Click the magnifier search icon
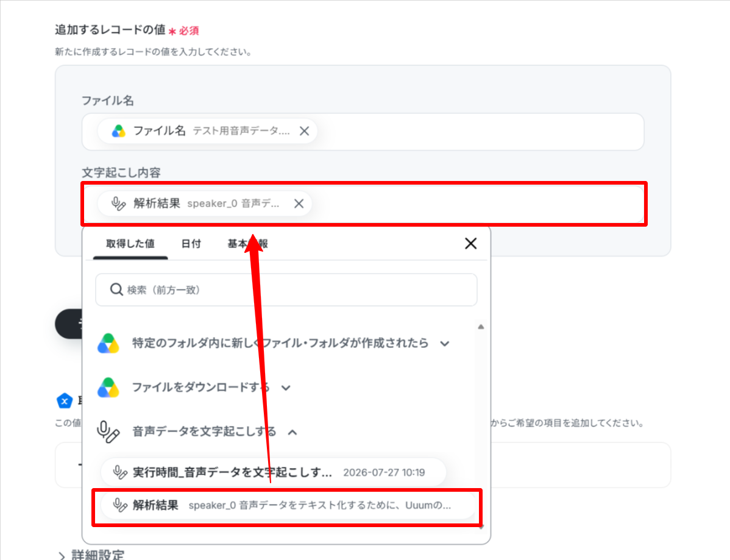The width and height of the screenshot is (730, 560). point(116,289)
